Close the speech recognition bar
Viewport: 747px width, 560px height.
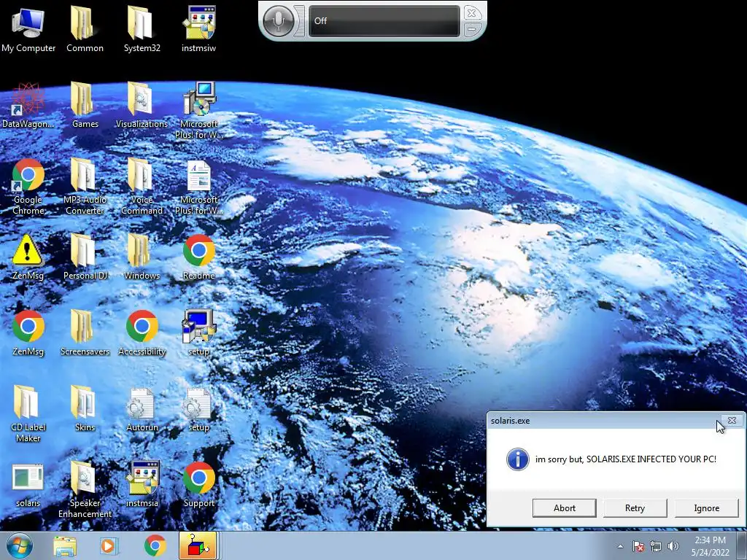pos(472,13)
